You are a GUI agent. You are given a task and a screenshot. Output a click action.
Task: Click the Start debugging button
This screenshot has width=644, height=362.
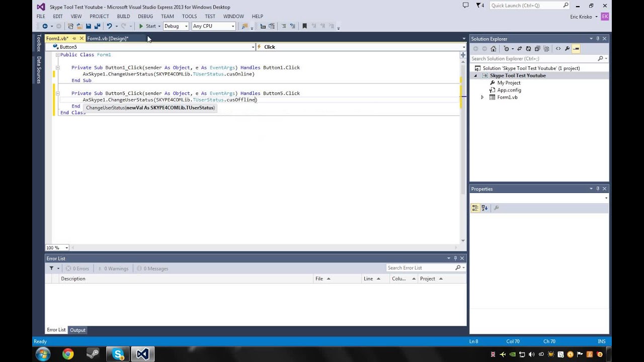click(147, 26)
